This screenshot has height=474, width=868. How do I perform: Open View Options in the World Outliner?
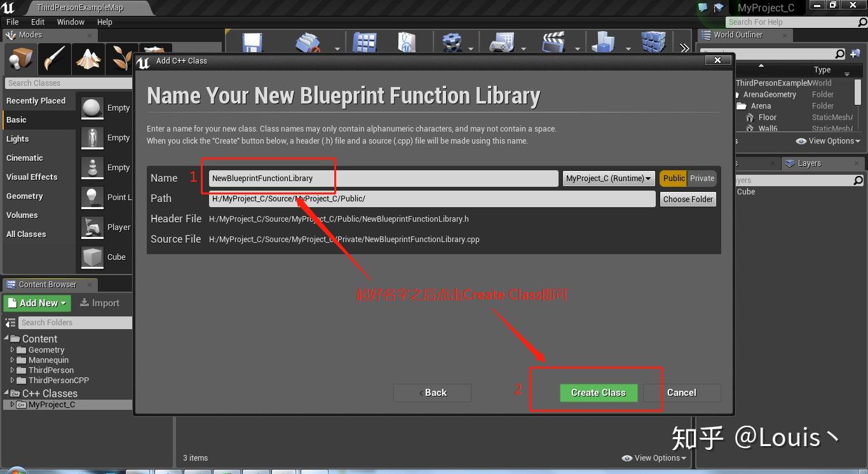[x=827, y=140]
